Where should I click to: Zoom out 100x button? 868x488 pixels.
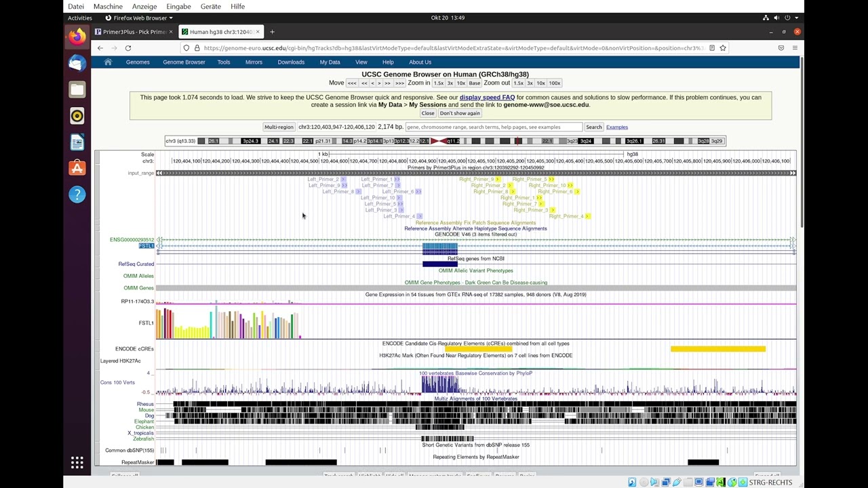pos(555,83)
